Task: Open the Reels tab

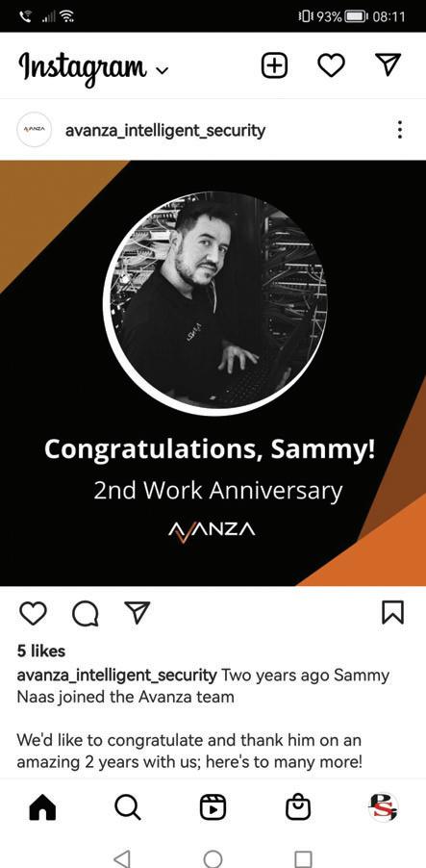Action: tap(213, 808)
